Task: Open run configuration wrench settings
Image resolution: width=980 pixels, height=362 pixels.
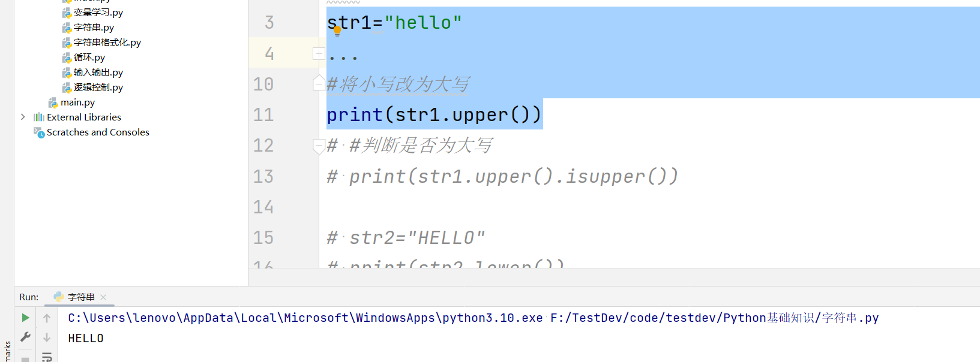Action: pos(25,337)
